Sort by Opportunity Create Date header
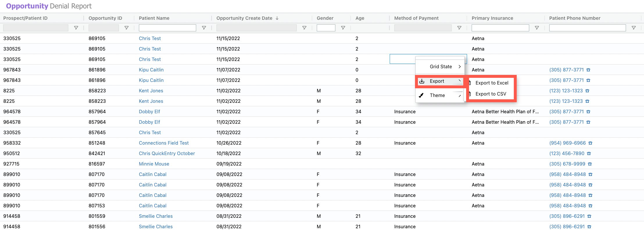This screenshot has width=644, height=230. [x=244, y=18]
